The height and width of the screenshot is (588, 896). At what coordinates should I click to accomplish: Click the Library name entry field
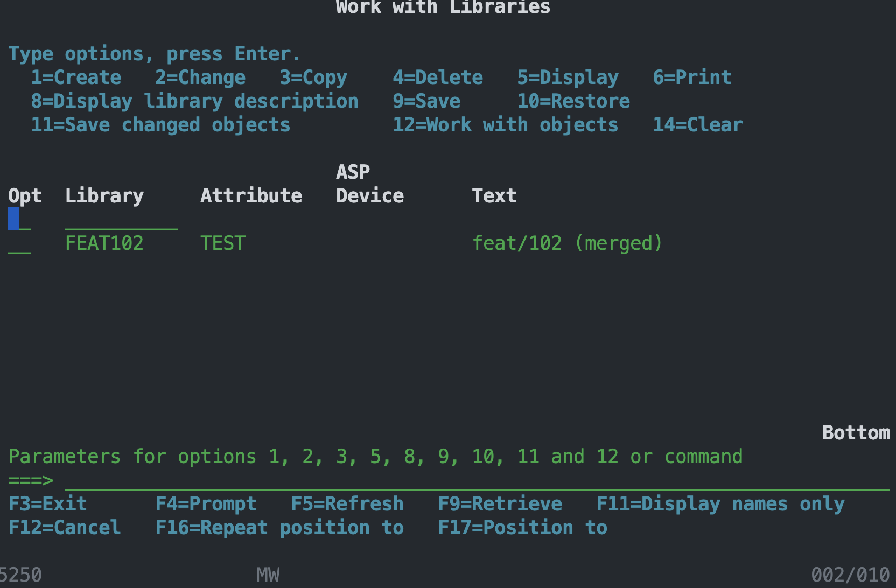[x=121, y=218]
